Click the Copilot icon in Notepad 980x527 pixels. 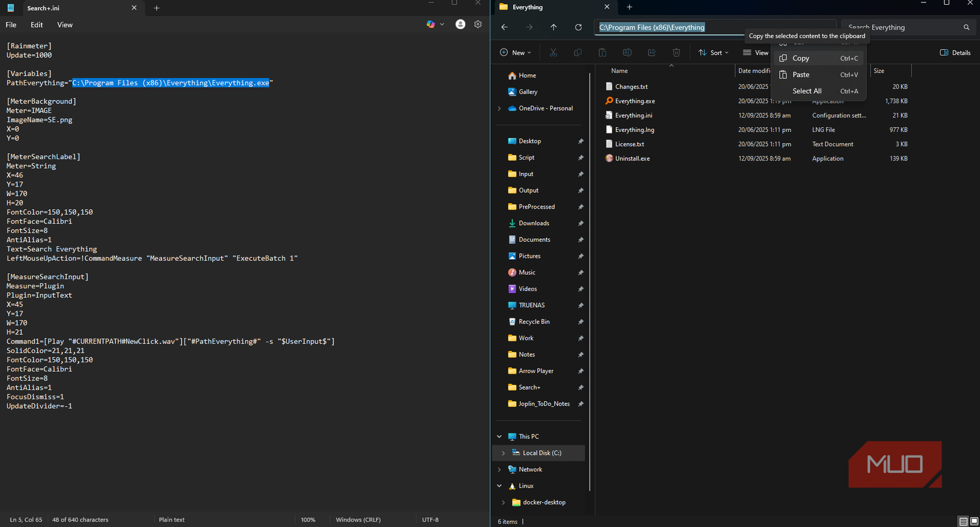(431, 24)
